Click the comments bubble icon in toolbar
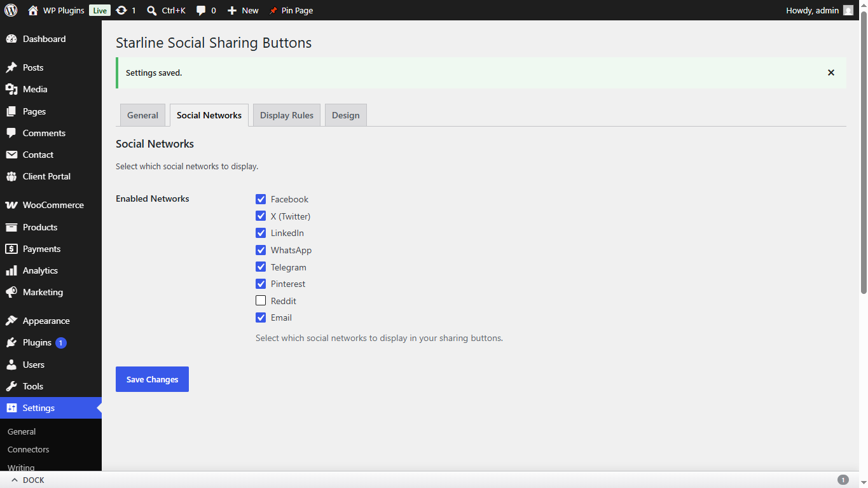Image resolution: width=868 pixels, height=488 pixels. coord(201,10)
